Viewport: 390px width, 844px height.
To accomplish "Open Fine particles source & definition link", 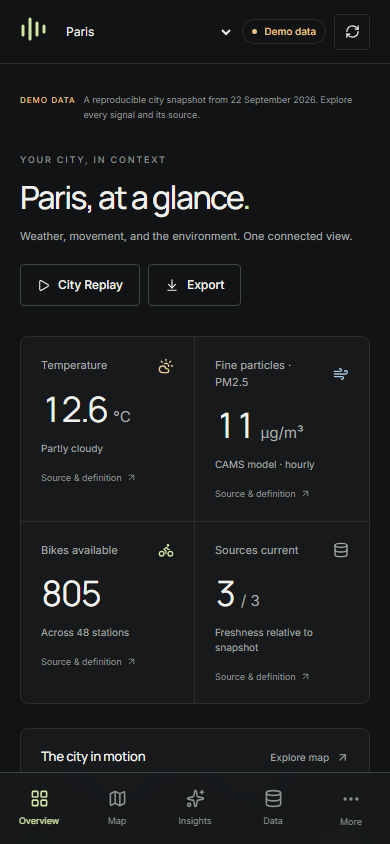I will coord(263,494).
